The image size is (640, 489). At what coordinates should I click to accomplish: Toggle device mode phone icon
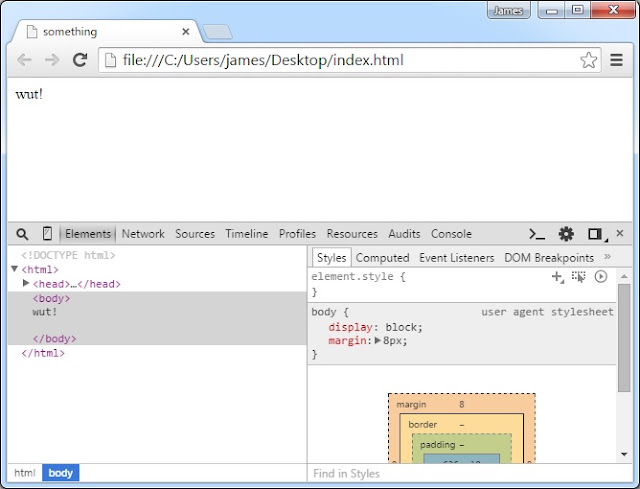[x=47, y=233]
